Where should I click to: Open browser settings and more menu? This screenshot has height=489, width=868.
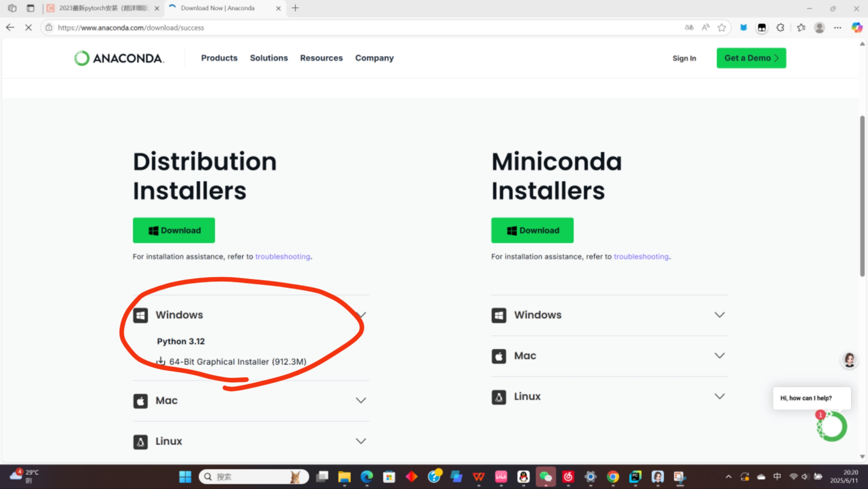tap(837, 27)
